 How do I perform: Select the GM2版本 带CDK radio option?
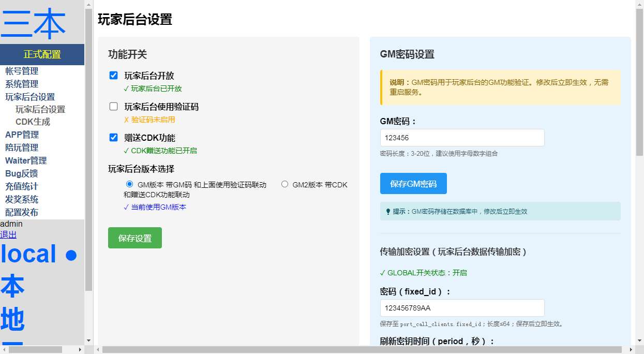(284, 184)
